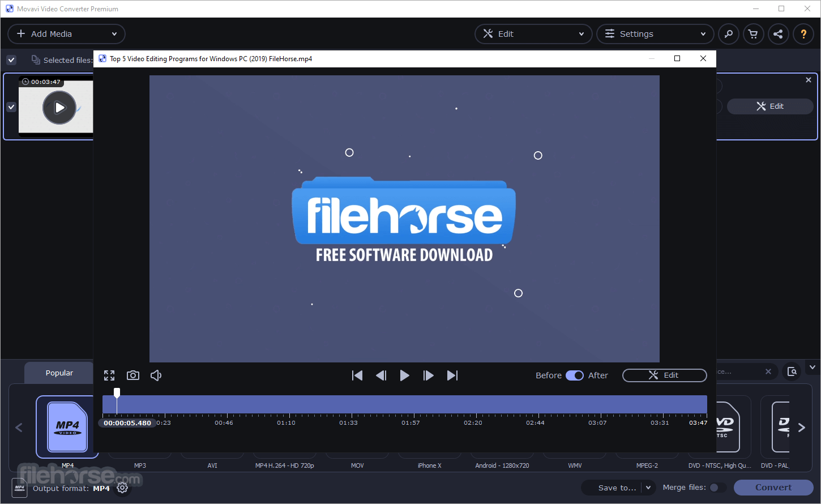Viewport: 821px width, 504px height.
Task: Open the shopping cart icon
Action: pyautogui.click(x=753, y=34)
